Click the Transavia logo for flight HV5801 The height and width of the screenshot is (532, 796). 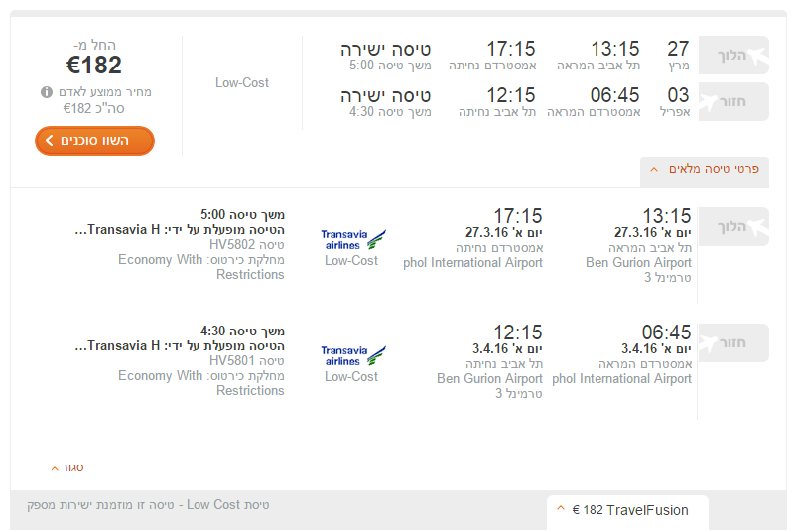pyautogui.click(x=352, y=355)
